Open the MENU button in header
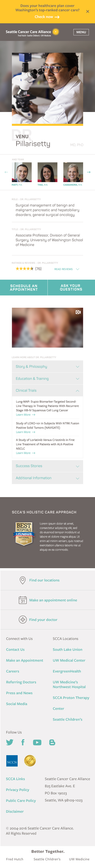95x868 pixels. pos(81,32)
